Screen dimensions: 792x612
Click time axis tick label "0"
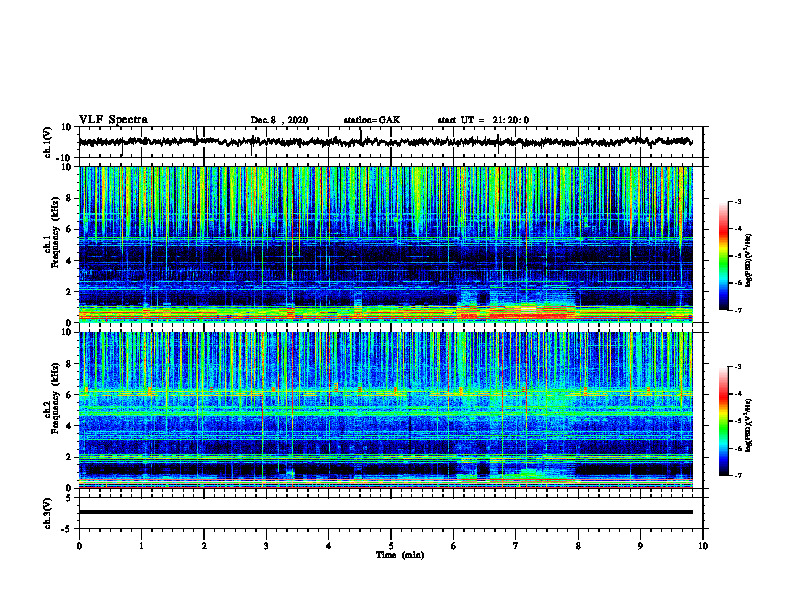point(79,546)
